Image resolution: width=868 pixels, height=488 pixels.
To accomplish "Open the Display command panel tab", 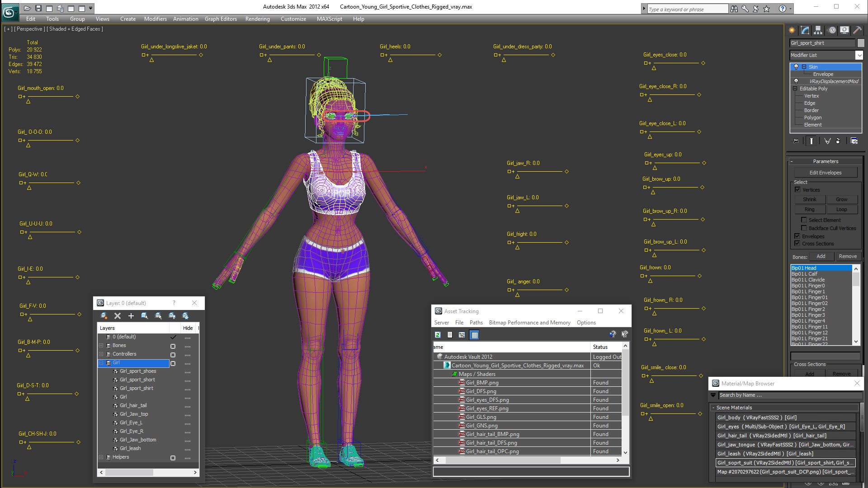I will [x=844, y=30].
